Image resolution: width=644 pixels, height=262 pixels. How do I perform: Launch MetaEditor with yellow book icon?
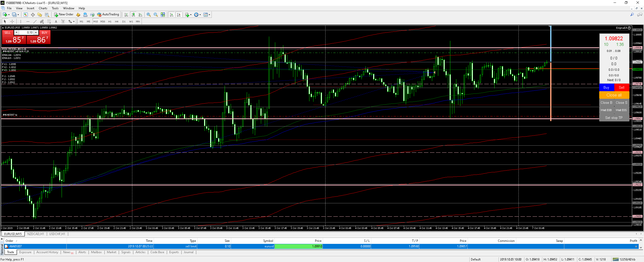pos(78,15)
